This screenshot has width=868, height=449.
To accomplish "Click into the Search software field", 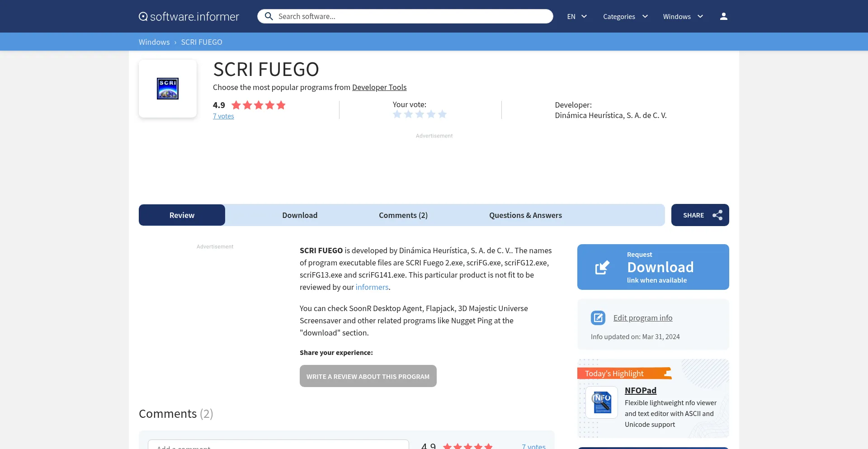I will click(x=411, y=16).
